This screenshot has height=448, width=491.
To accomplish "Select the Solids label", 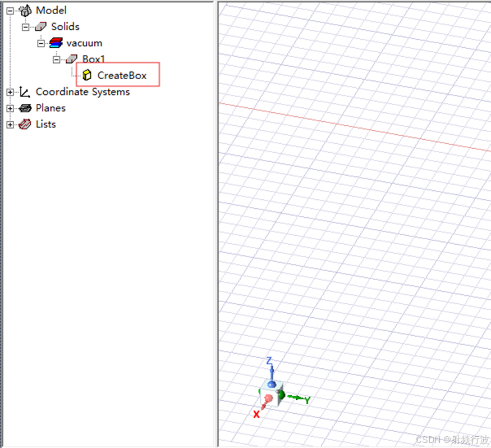I will [65, 26].
